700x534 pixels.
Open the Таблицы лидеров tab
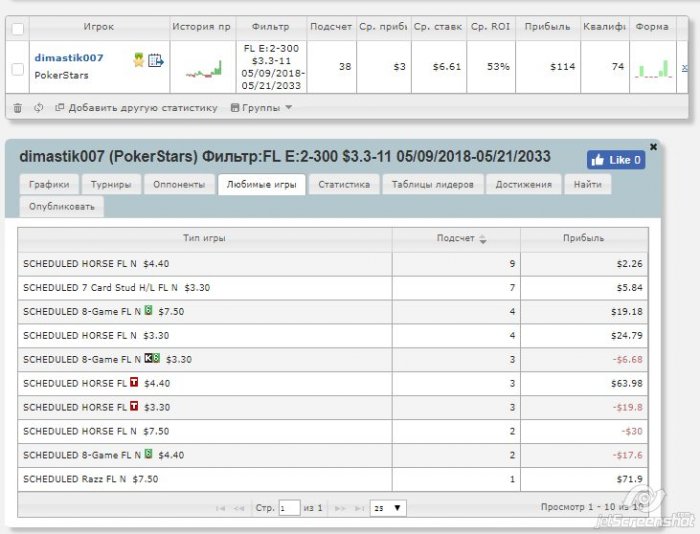point(433,184)
